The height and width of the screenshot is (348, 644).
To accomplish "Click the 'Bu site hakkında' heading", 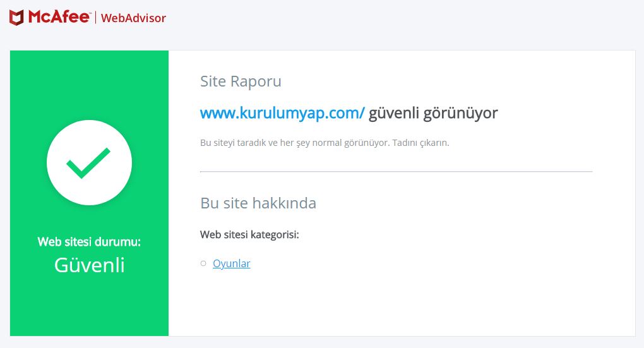I will (x=258, y=203).
